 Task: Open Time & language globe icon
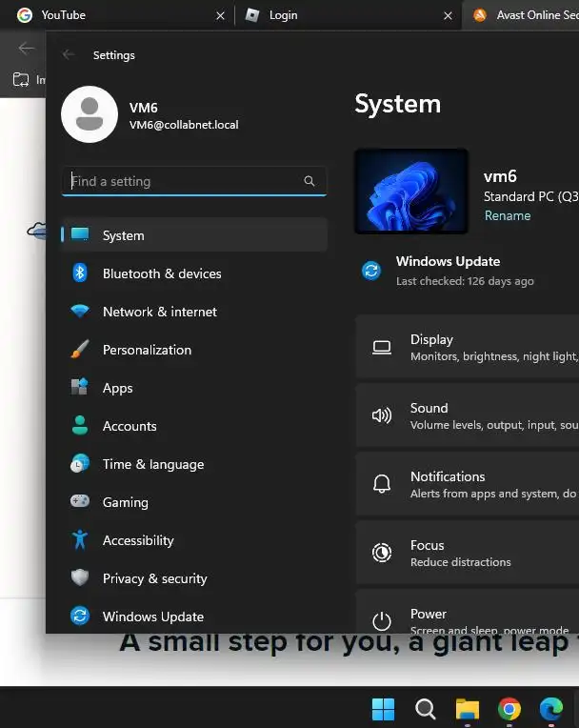(80, 463)
